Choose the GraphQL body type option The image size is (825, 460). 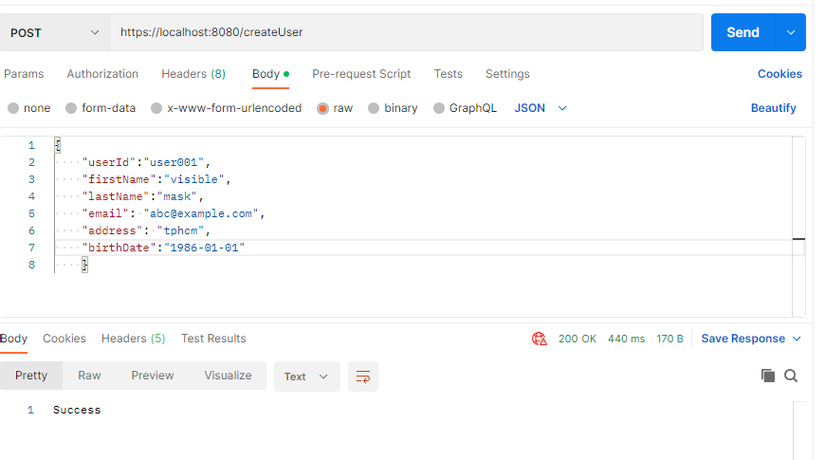pos(439,108)
